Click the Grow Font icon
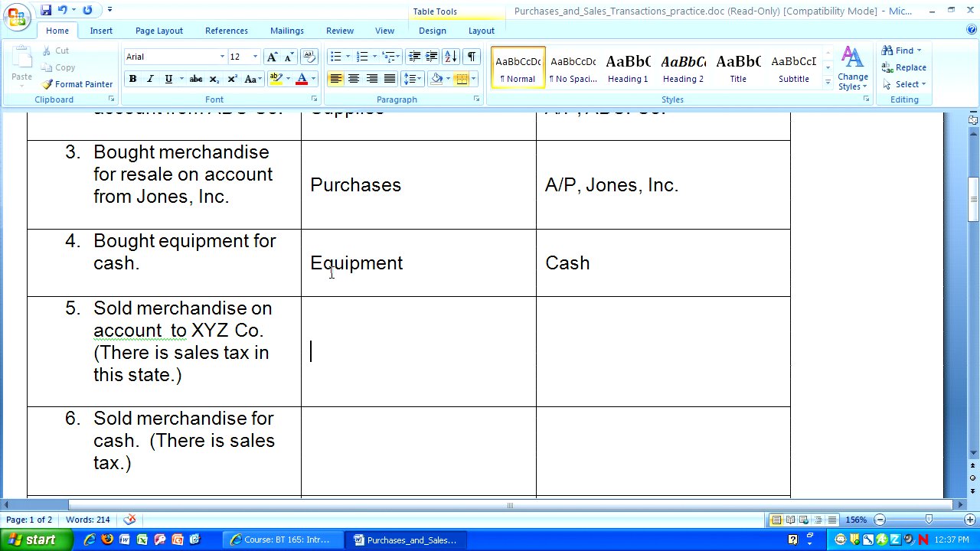Viewport: 980px width, 551px height. [272, 57]
